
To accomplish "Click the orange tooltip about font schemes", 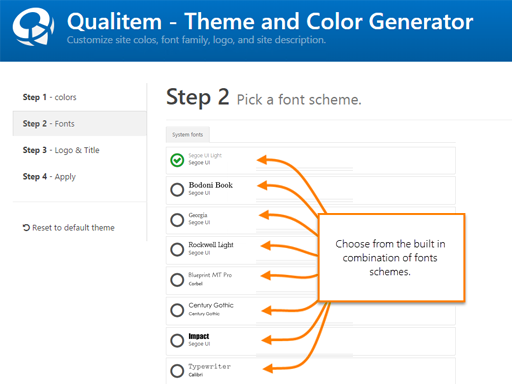I will pyautogui.click(x=391, y=258).
